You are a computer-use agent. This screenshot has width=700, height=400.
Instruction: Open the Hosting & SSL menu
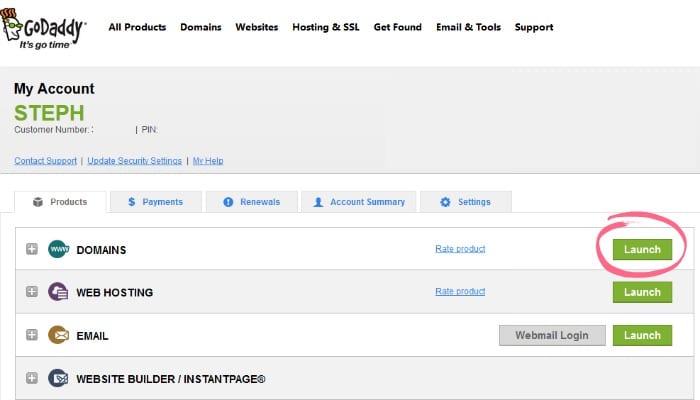click(x=326, y=27)
